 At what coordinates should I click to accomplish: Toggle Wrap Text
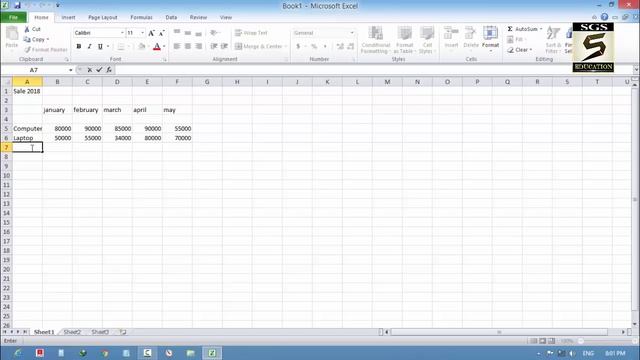point(251,33)
